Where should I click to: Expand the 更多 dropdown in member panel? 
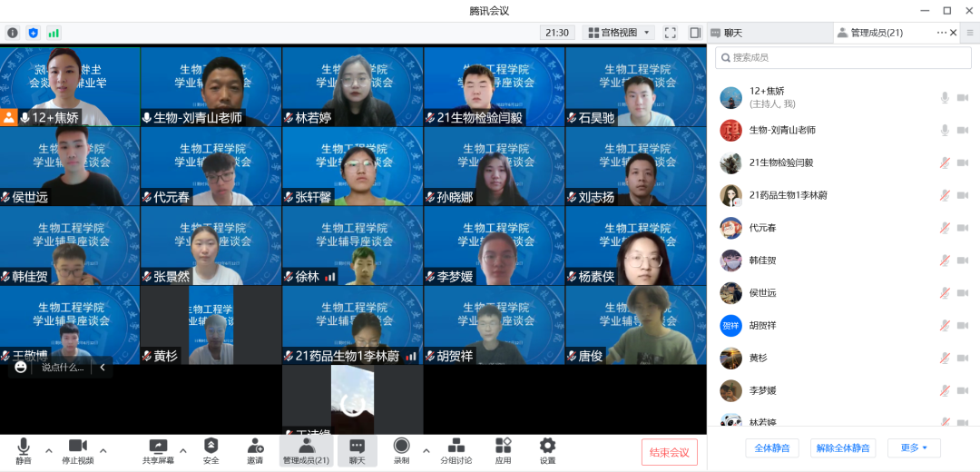[914, 448]
